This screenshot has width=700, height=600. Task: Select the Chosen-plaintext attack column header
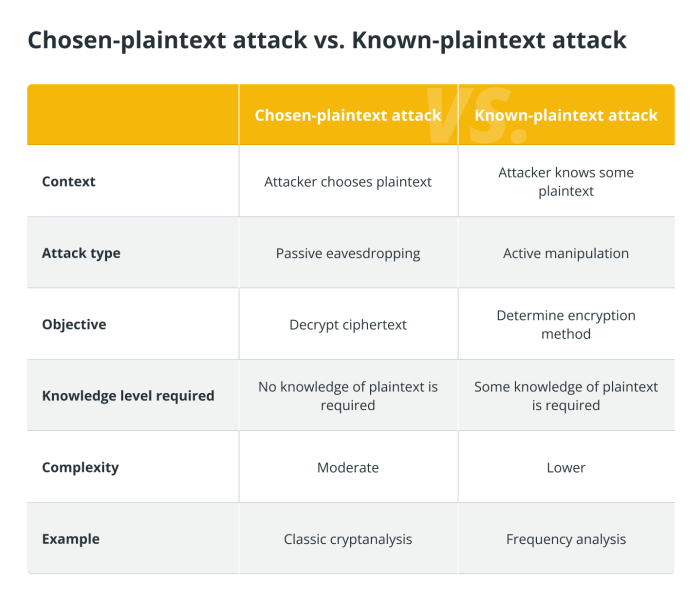[348, 116]
